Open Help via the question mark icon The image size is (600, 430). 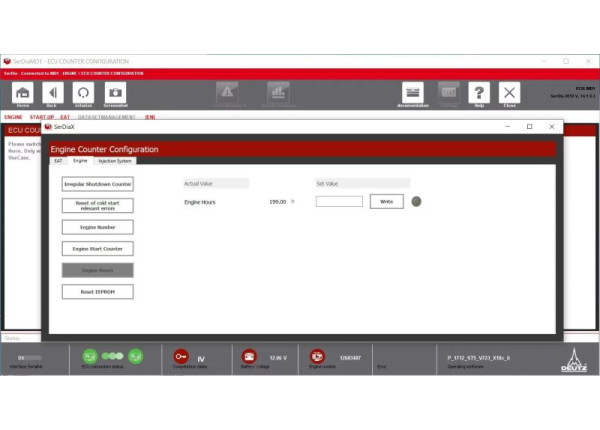pyautogui.click(x=479, y=92)
